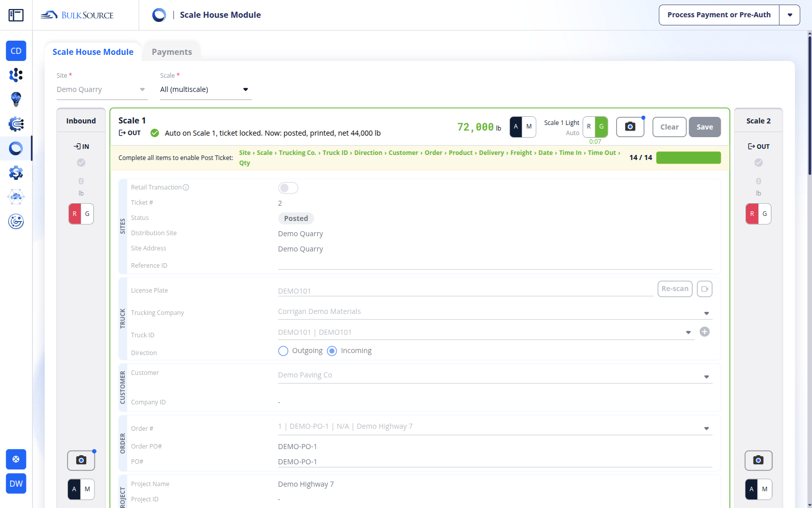Open the cloud network sidebar icon
Screen dimensions: 812x508
pyautogui.click(x=16, y=197)
